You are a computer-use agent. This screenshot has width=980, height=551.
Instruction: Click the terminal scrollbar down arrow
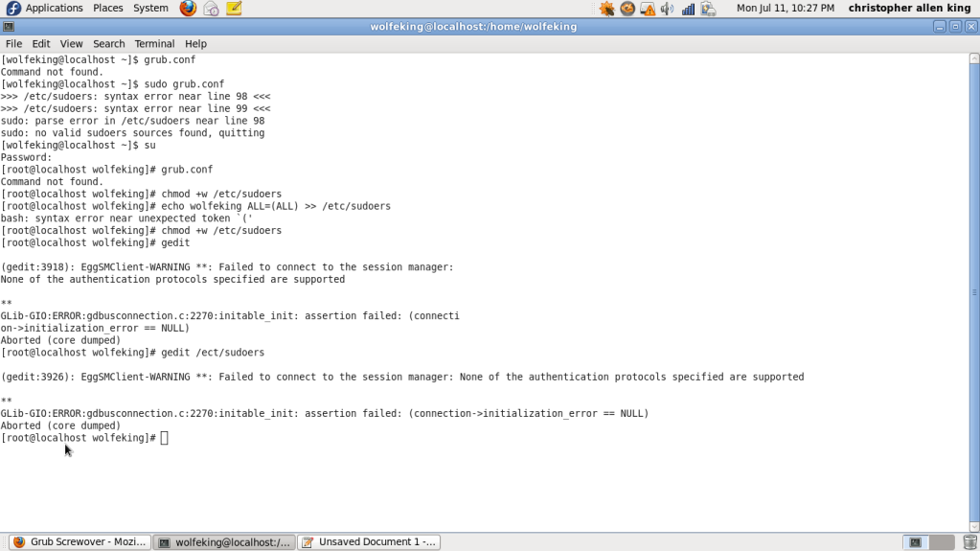point(973,527)
